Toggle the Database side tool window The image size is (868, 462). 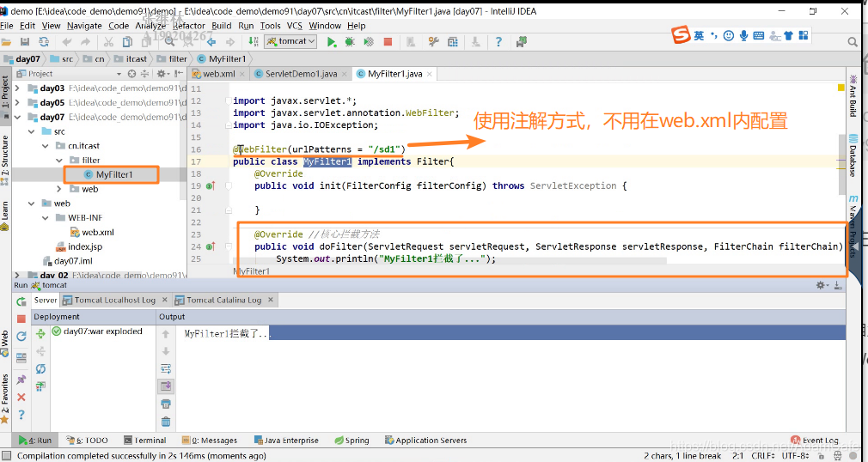point(853,156)
